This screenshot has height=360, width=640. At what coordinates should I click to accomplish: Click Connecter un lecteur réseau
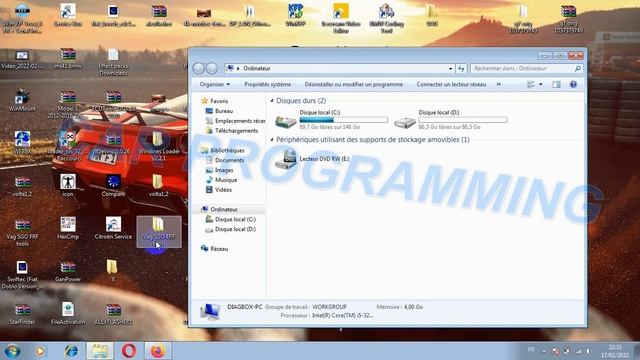451,84
